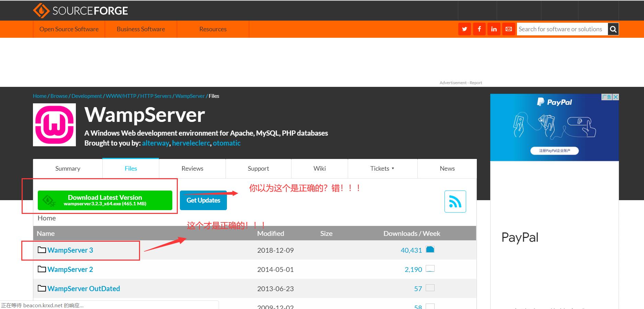The image size is (644, 309).
Task: Expand the Tickets dropdown tab
Action: 382,169
